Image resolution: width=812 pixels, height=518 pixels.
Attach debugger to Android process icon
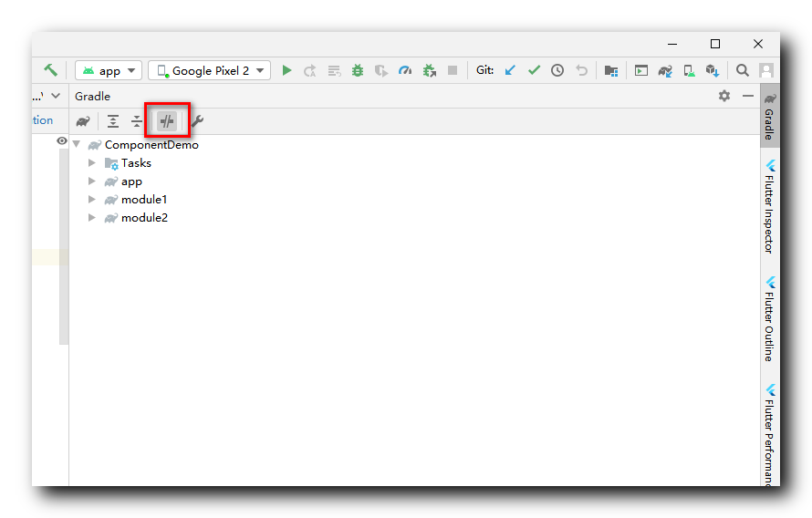[x=430, y=70]
